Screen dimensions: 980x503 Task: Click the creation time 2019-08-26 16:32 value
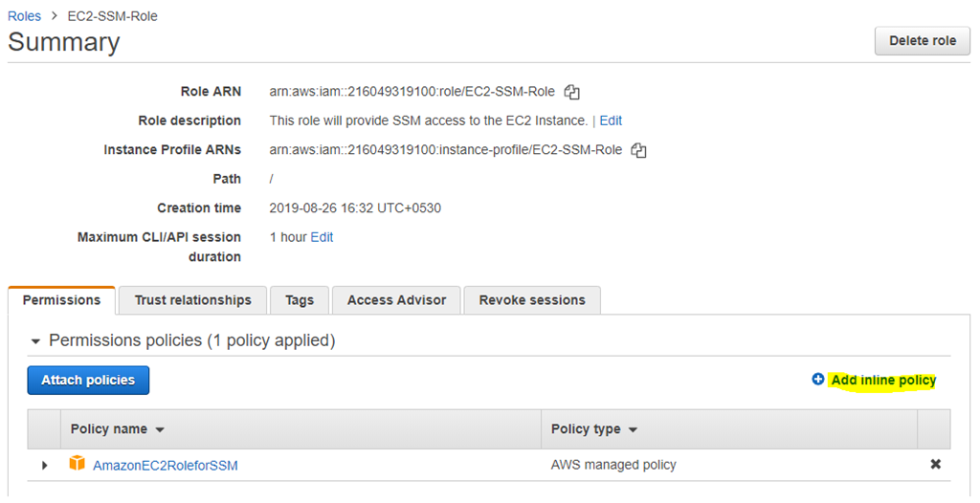(x=355, y=208)
